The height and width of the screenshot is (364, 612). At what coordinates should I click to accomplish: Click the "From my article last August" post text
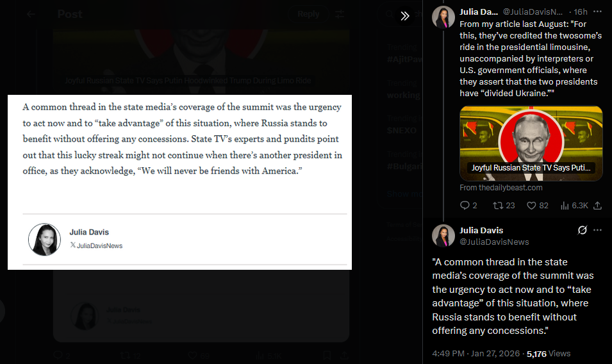531,58
